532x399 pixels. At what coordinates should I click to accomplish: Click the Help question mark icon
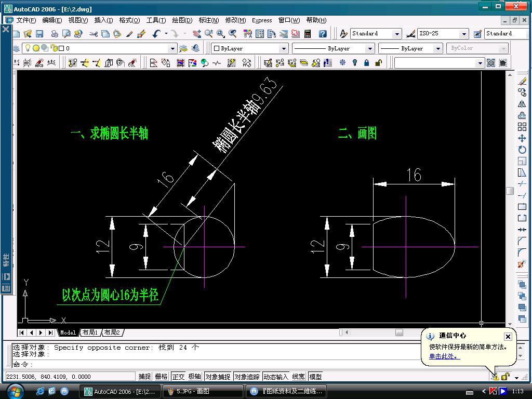click(323, 34)
